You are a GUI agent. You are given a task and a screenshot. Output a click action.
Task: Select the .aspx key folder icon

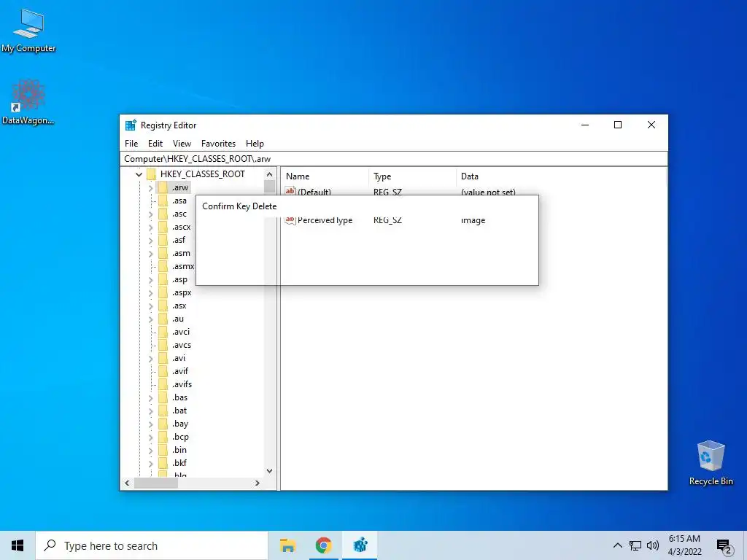coord(163,293)
